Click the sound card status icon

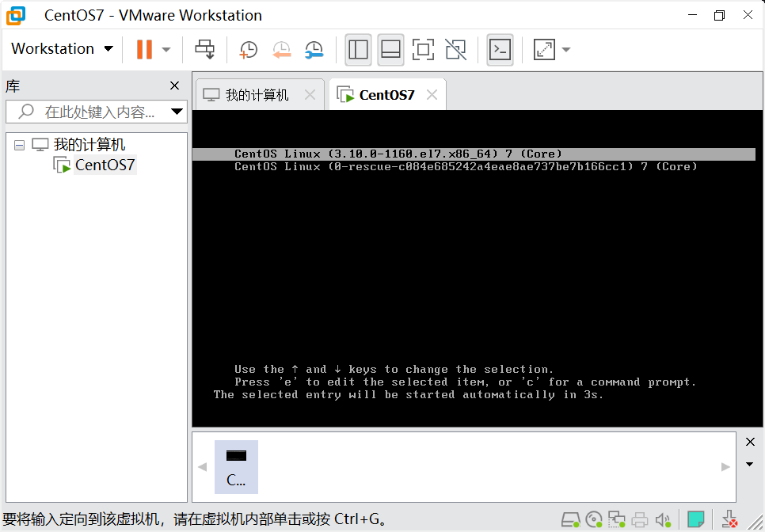point(663,520)
